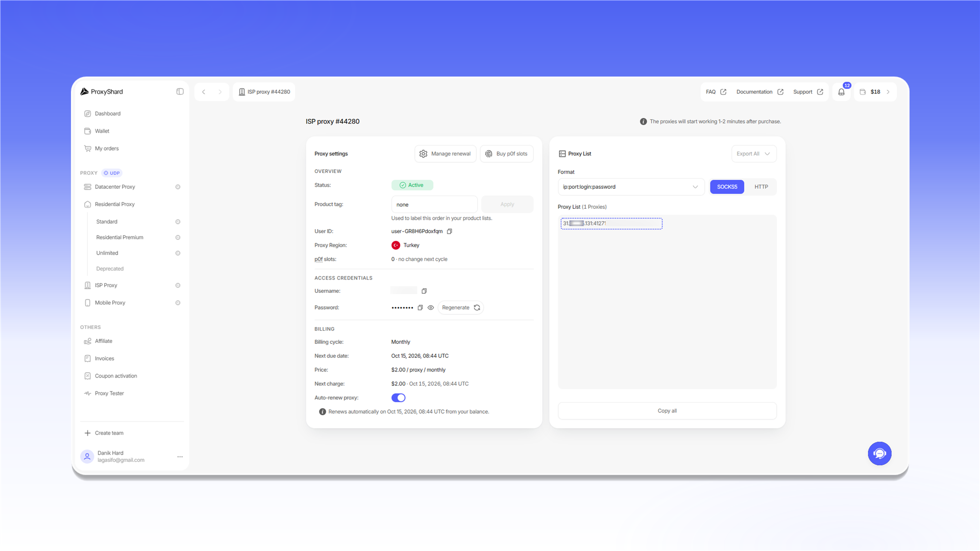The height and width of the screenshot is (551, 980).
Task: Open the format dropdown ip:port:login:password
Action: point(631,187)
